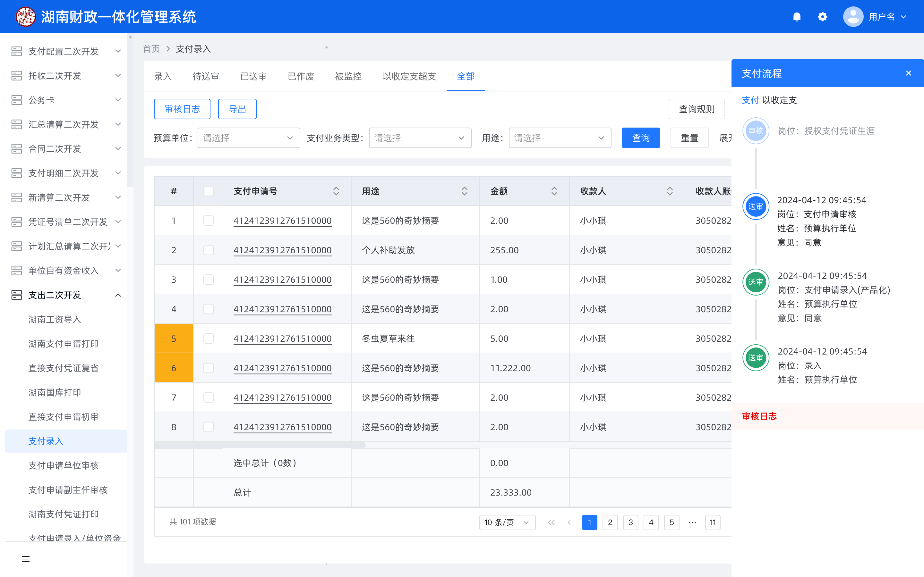The width and height of the screenshot is (924, 577).
Task: Go to first page with double-arrow icon
Action: [551, 523]
